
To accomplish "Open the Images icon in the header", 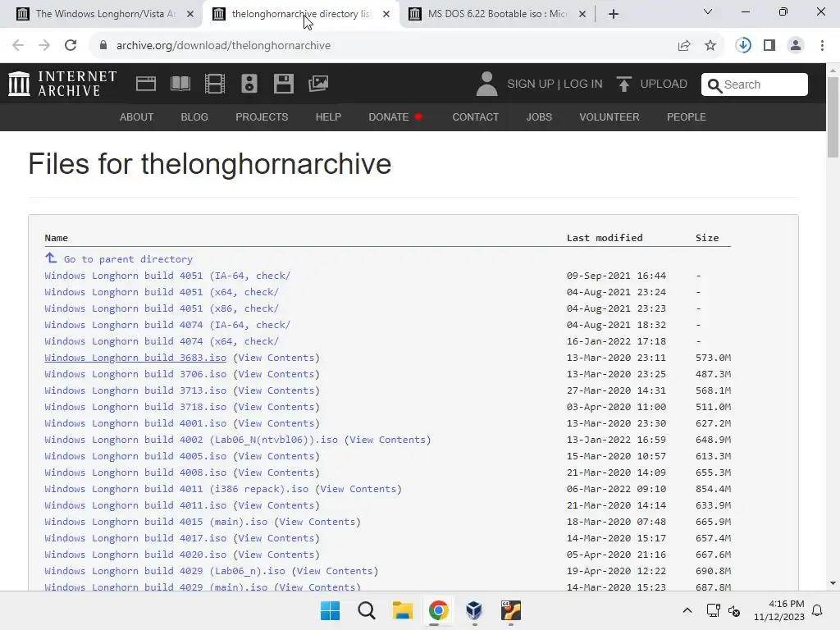I will [318, 84].
